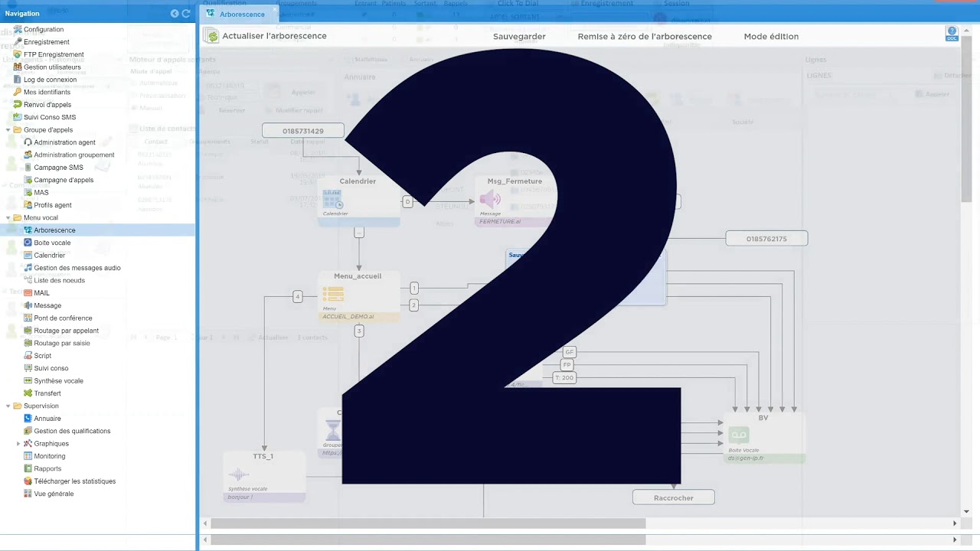Select the 0185731429 number node
The height and width of the screenshot is (551, 980).
(303, 131)
